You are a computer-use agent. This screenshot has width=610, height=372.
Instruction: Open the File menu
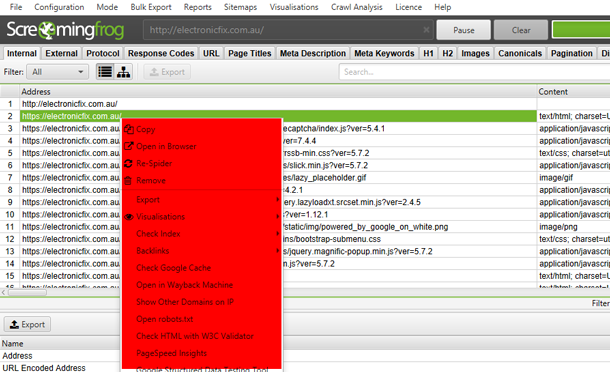coord(16,7)
